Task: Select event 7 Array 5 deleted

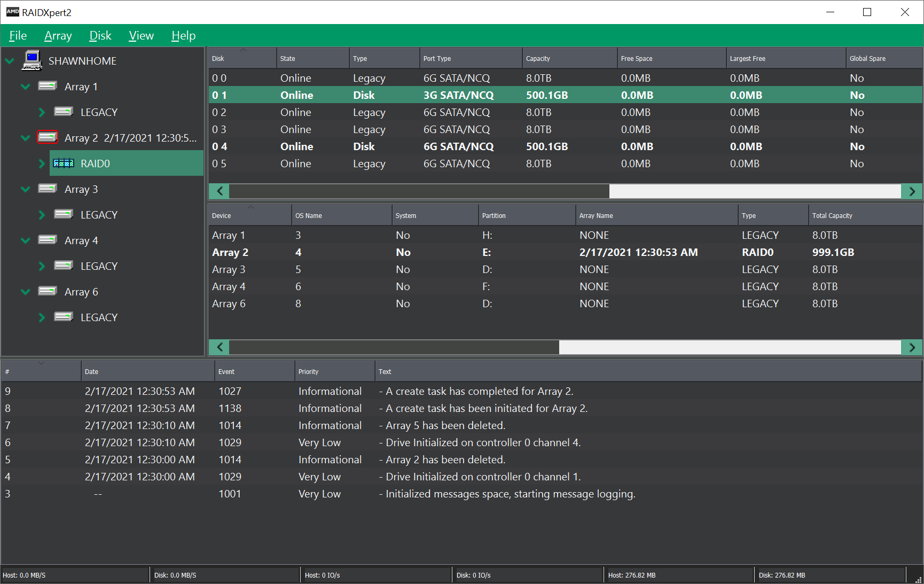Action: point(461,425)
